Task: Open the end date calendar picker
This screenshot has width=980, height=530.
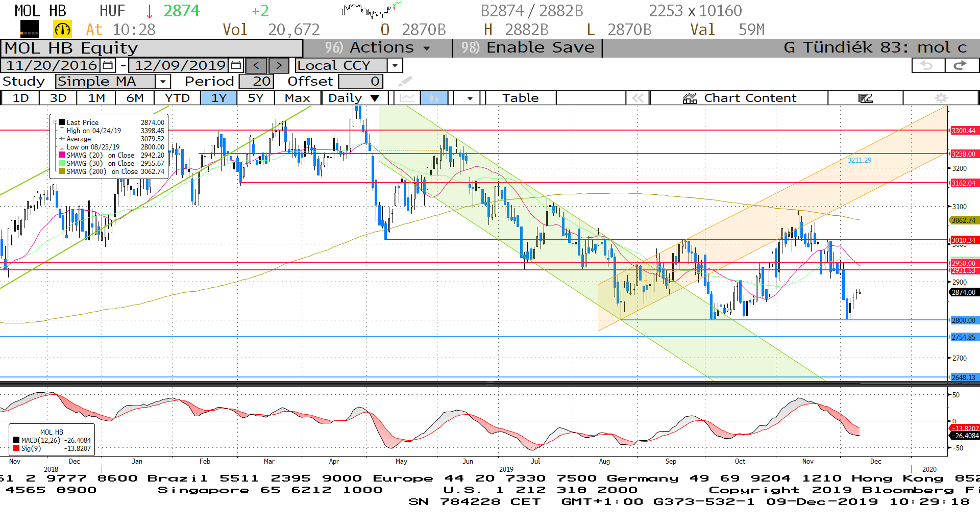Action: (x=236, y=65)
